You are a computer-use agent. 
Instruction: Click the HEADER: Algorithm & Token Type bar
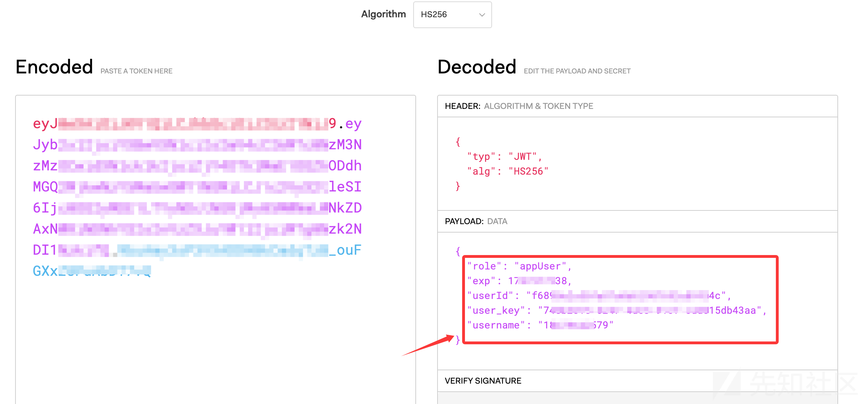(x=519, y=106)
